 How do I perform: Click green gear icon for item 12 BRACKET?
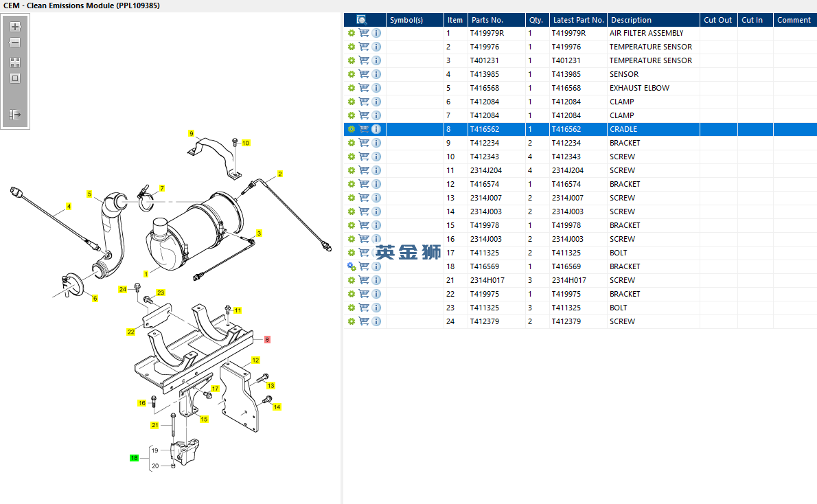[352, 184]
